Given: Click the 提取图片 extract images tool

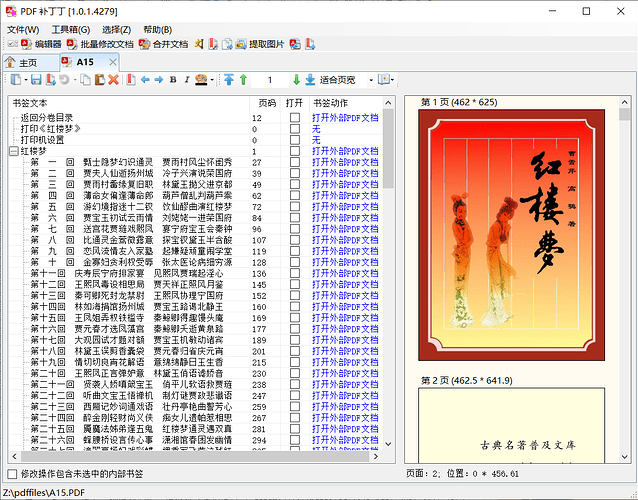Looking at the screenshot, I should (x=260, y=44).
